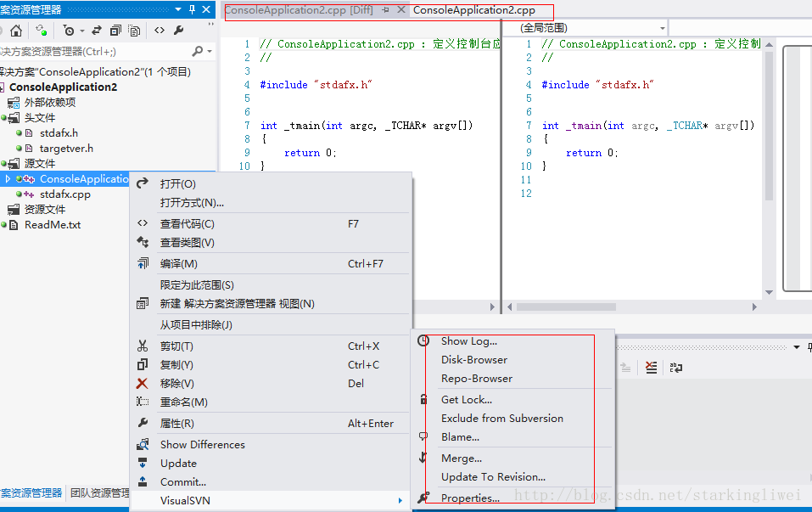Screen dimensions: 812x512
Task: Select the 源文件 folder
Action: pos(39,164)
